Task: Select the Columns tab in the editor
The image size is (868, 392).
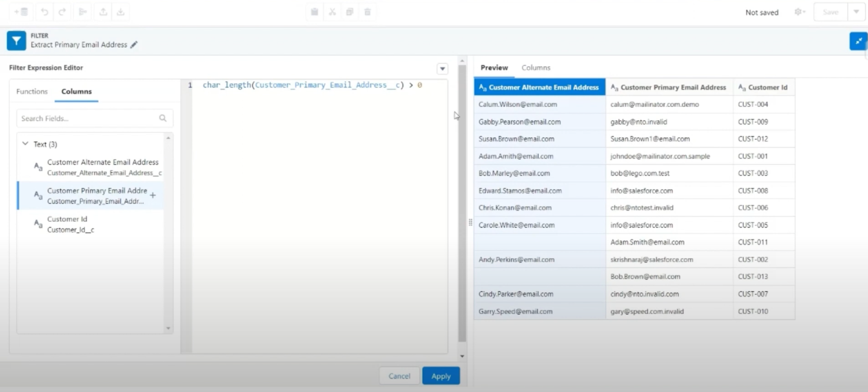Action: (x=76, y=91)
